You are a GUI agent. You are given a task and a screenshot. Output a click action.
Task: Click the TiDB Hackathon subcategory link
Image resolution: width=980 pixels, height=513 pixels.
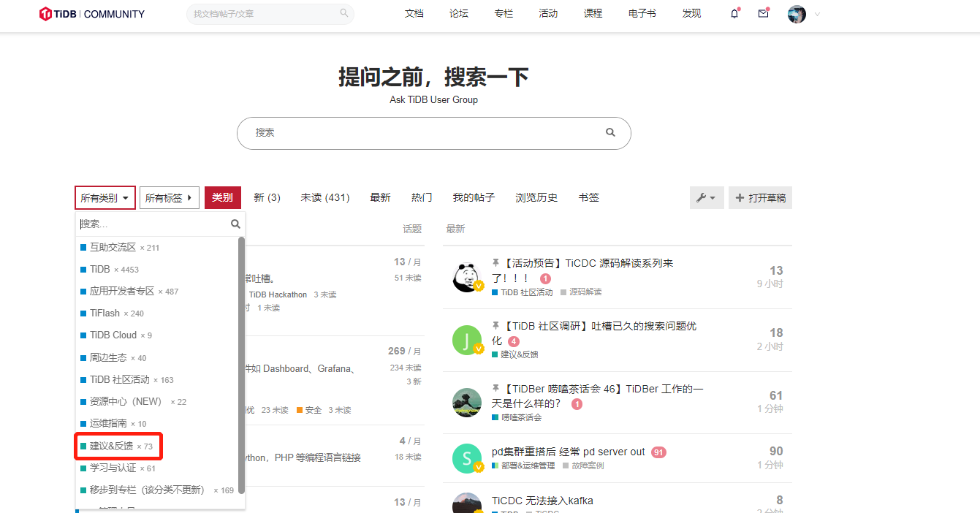click(x=278, y=294)
